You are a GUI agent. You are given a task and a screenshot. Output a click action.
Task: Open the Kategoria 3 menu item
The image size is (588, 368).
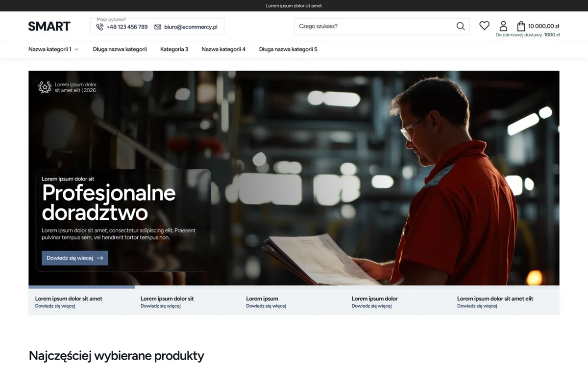(x=174, y=49)
